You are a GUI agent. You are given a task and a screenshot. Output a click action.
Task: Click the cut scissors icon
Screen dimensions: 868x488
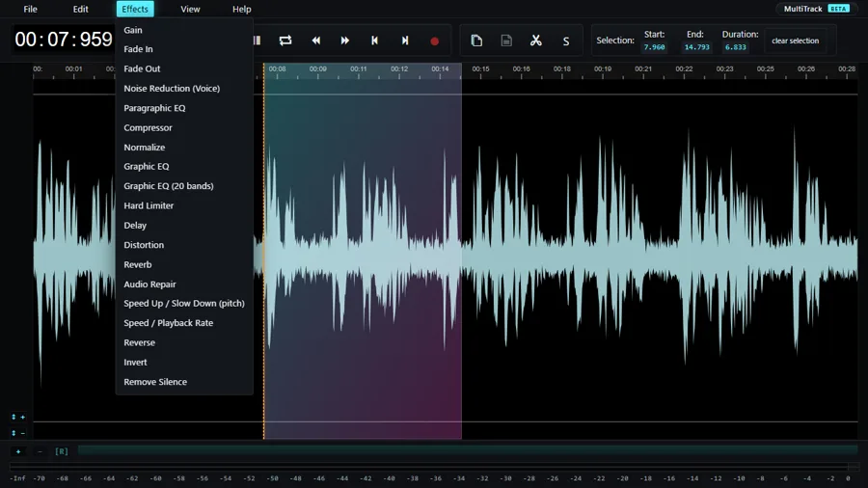536,41
